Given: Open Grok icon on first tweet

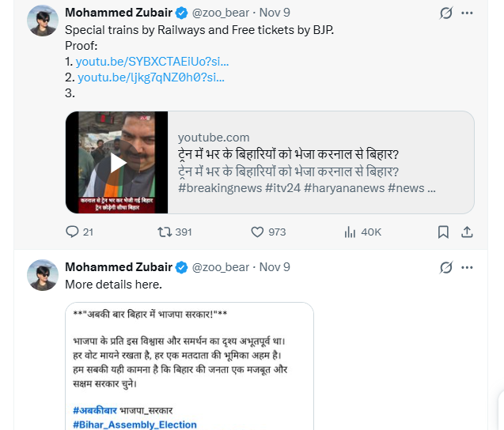Looking at the screenshot, I should 446,13.
